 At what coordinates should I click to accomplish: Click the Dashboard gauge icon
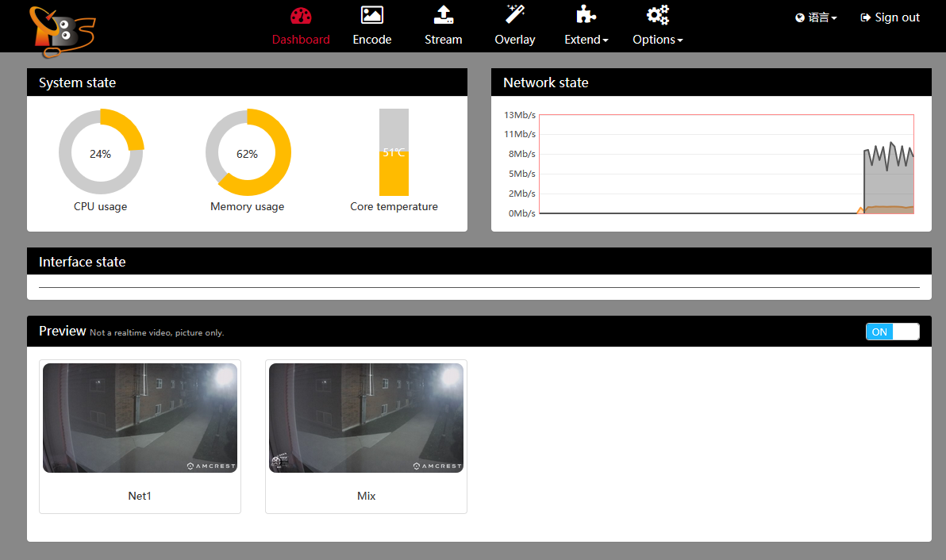point(301,16)
